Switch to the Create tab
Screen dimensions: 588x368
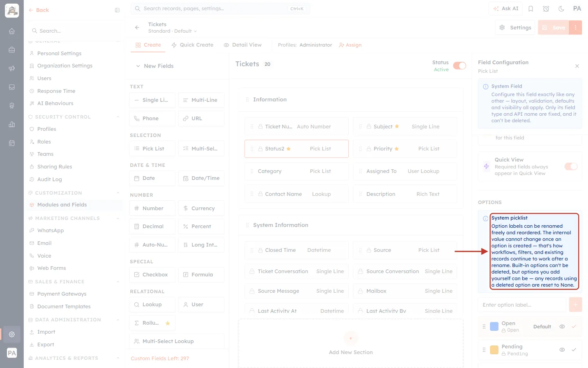pos(148,45)
